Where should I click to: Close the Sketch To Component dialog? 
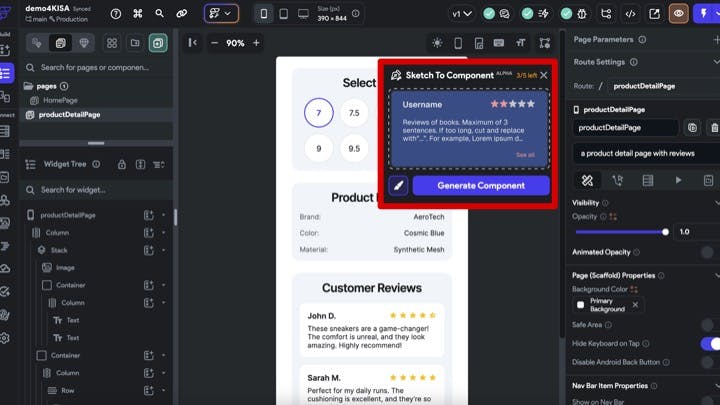coord(544,75)
